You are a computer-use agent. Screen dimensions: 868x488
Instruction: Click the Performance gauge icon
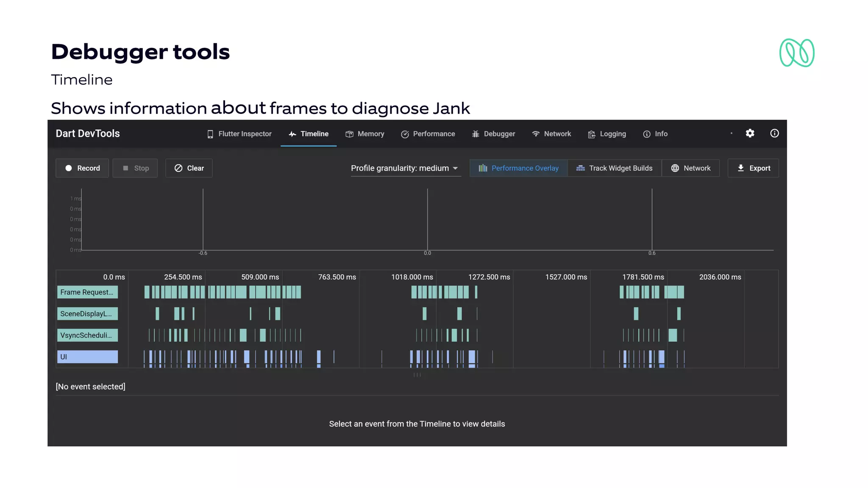pos(405,134)
